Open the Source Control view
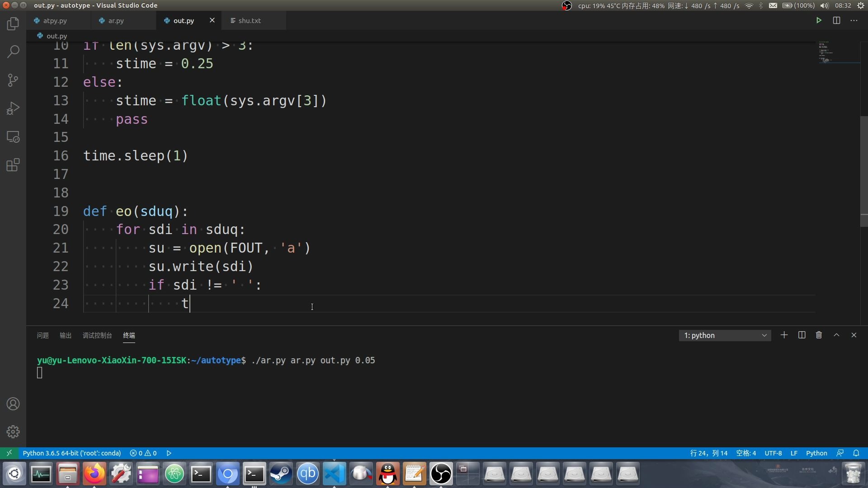Image resolution: width=868 pixels, height=488 pixels. point(13,80)
